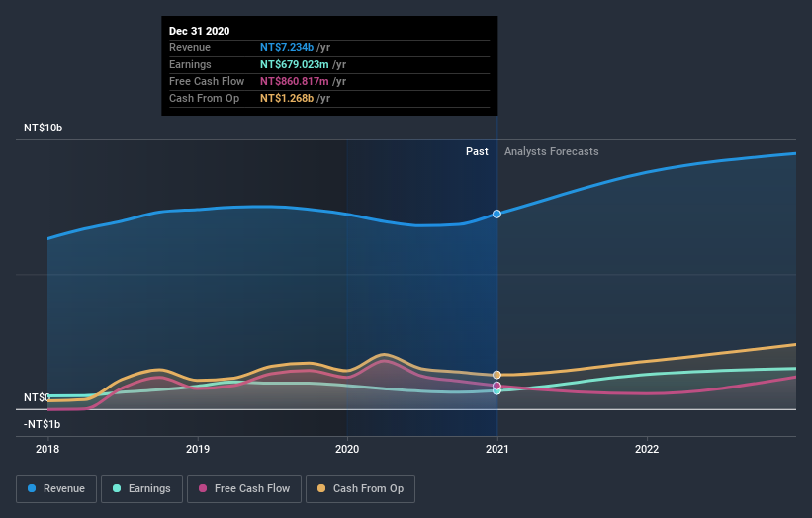812x518 pixels.
Task: Click the Past label in chart
Action: pyautogui.click(x=477, y=151)
